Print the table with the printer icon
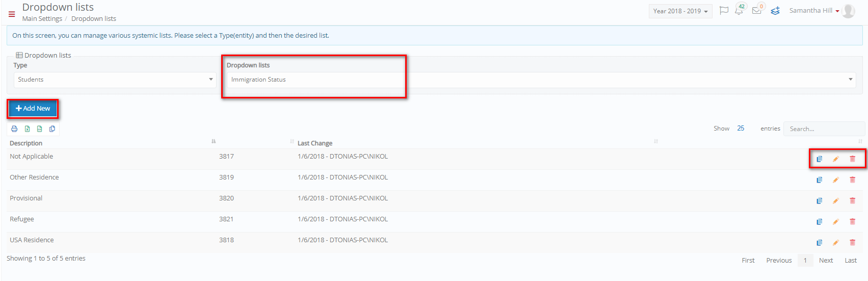Screen dimensions: 868x281 14,129
